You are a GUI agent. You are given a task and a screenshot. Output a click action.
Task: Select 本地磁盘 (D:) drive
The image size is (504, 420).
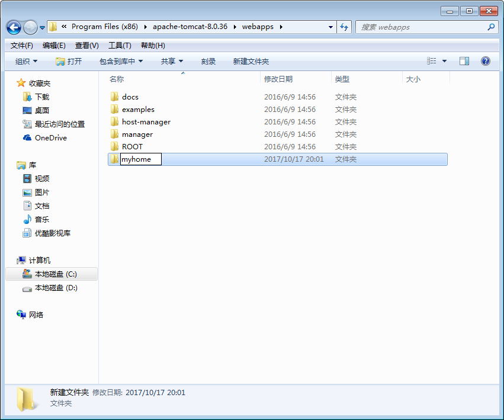coord(50,288)
